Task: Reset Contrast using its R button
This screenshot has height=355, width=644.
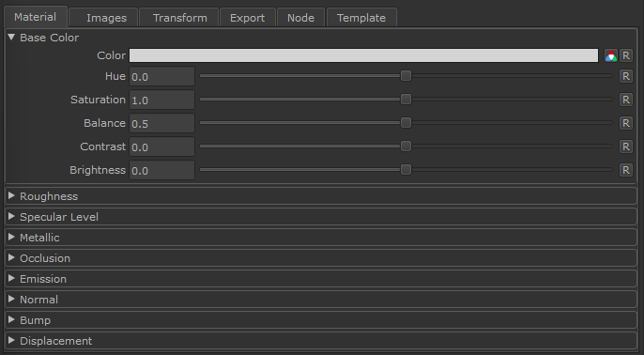Action: click(626, 147)
